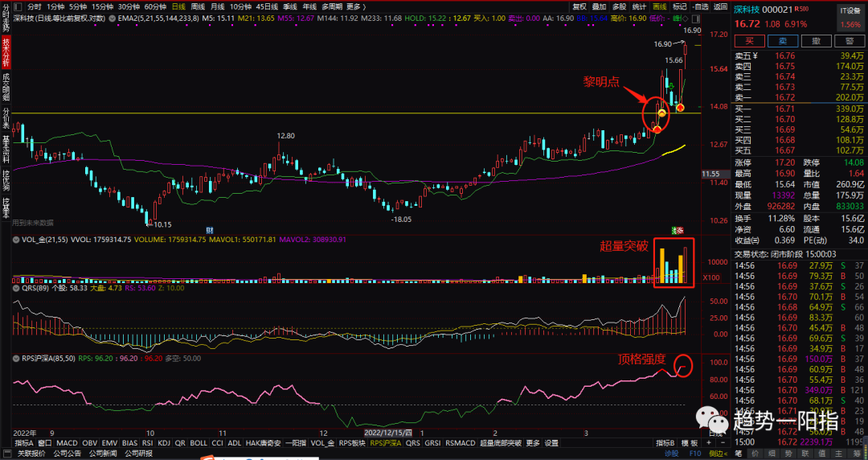Screen dimensions: 868x460
Task: Click the 撤 cancel order button
Action: pos(817,41)
